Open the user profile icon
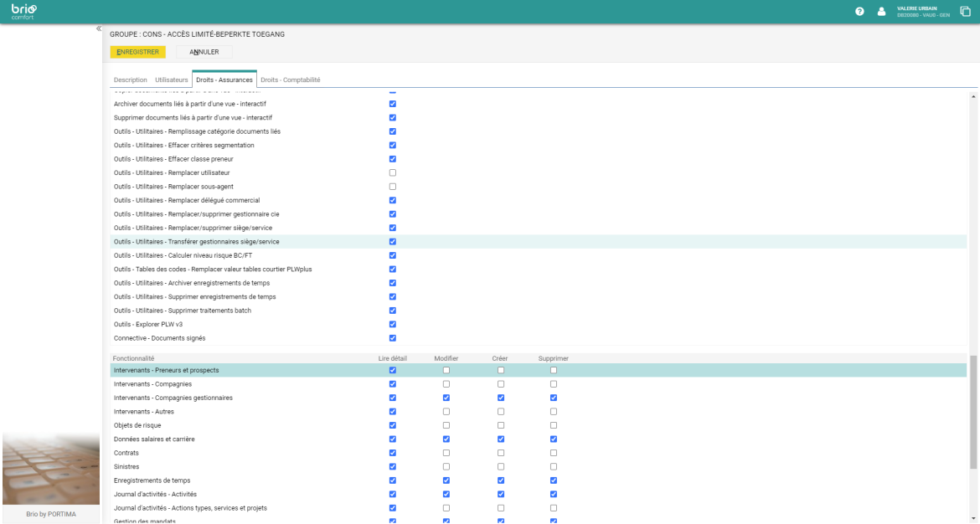Screen dimensions: 980x524 click(x=881, y=11)
